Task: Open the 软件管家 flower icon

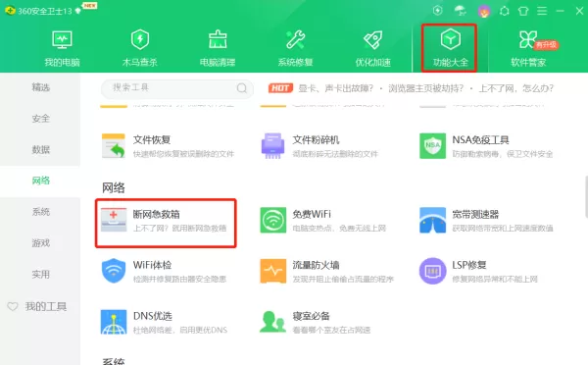Action: [528, 39]
